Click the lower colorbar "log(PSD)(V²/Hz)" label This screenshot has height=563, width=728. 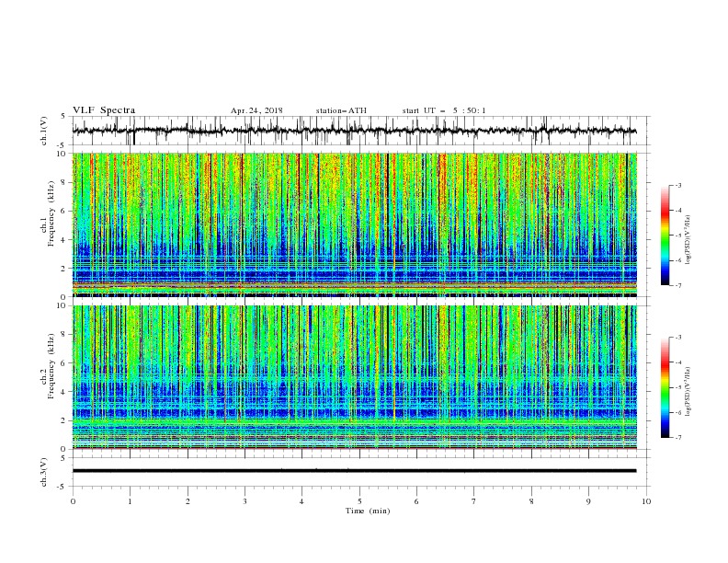688,391
